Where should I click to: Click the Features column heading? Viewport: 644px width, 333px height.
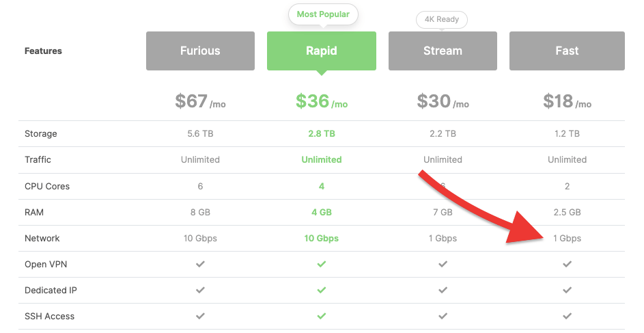point(43,51)
